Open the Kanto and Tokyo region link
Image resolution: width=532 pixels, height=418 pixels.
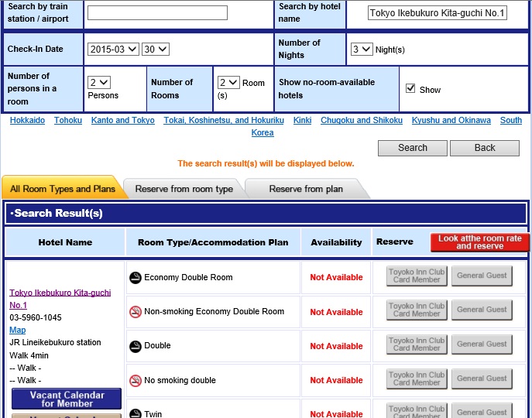click(123, 121)
